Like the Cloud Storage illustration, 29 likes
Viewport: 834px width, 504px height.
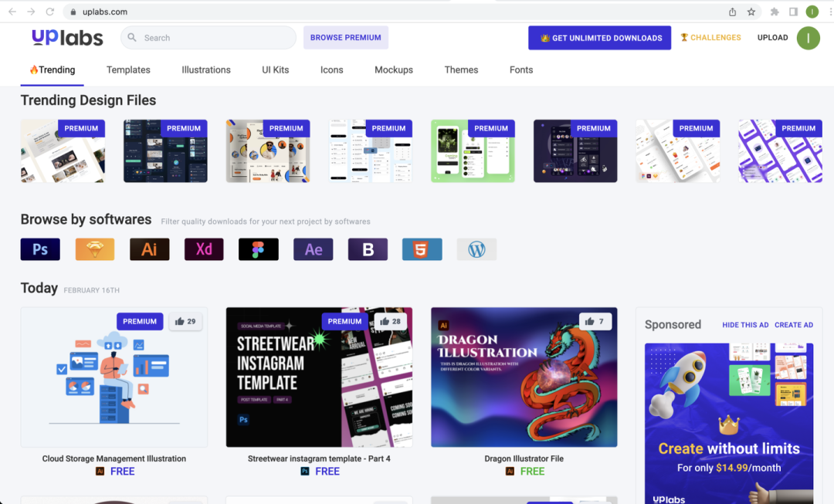point(185,321)
